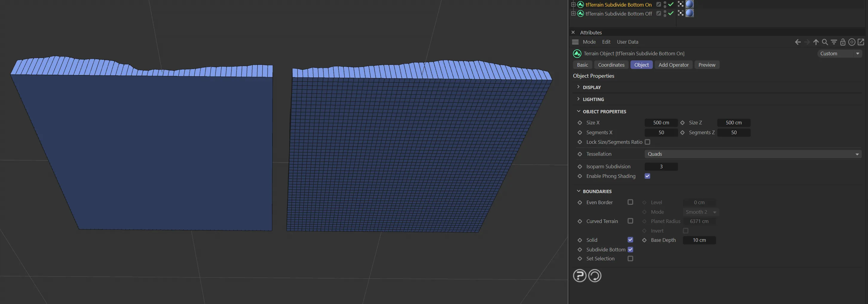Viewport: 868px width, 304px height.
Task: Expand the tfTerrain Subdivide Bottom Off tree node
Action: pos(573,13)
